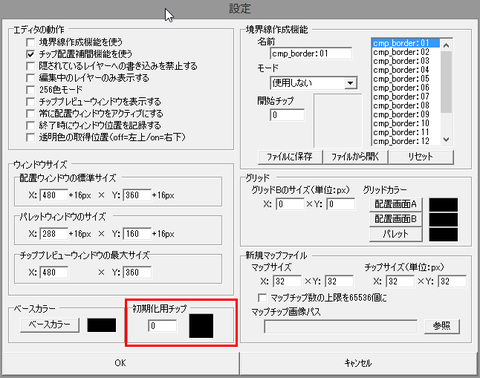Click 配置ウィンドウの標準サイズ Y field
Screen dimensions: 480x378
(137, 195)
